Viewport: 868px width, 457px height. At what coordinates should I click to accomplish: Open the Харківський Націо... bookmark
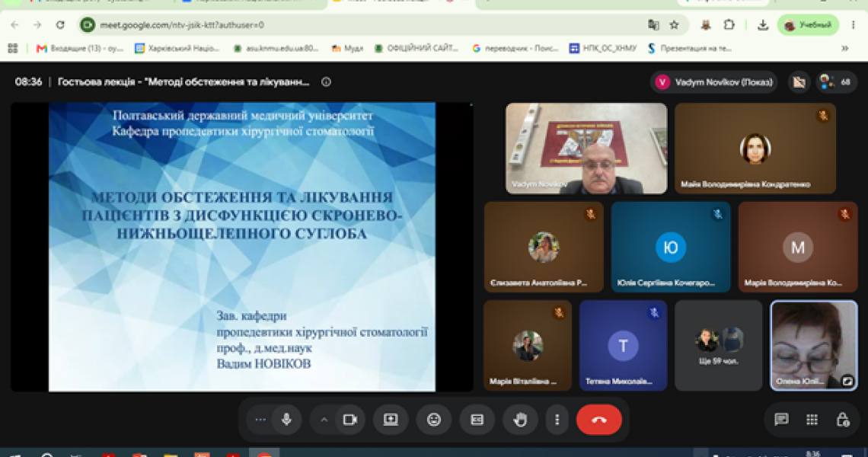(x=177, y=49)
